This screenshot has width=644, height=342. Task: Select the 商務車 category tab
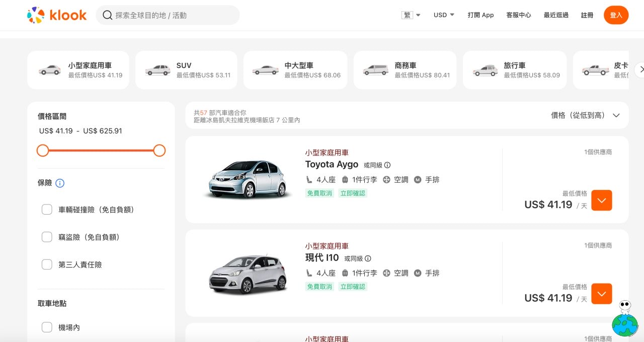(x=405, y=70)
